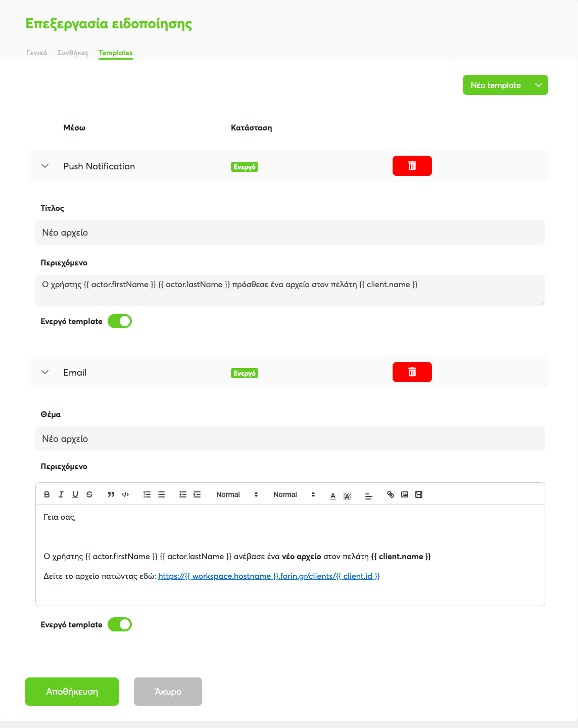The image size is (578, 728).
Task: Insert a blockquote in the email content
Action: 111,494
